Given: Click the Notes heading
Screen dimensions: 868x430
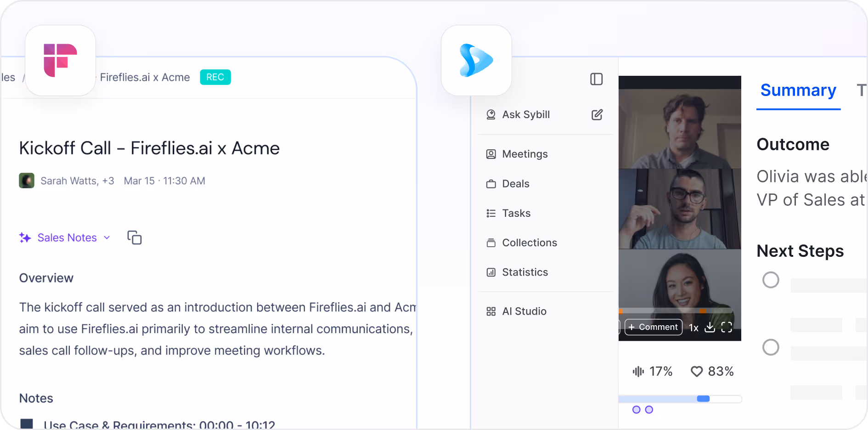Looking at the screenshot, I should (x=36, y=398).
